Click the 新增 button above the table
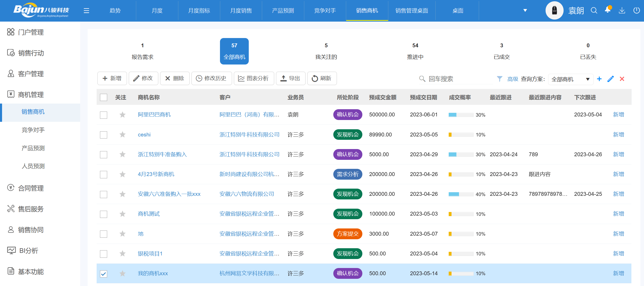Screen dimensions: 644x286 [112, 78]
